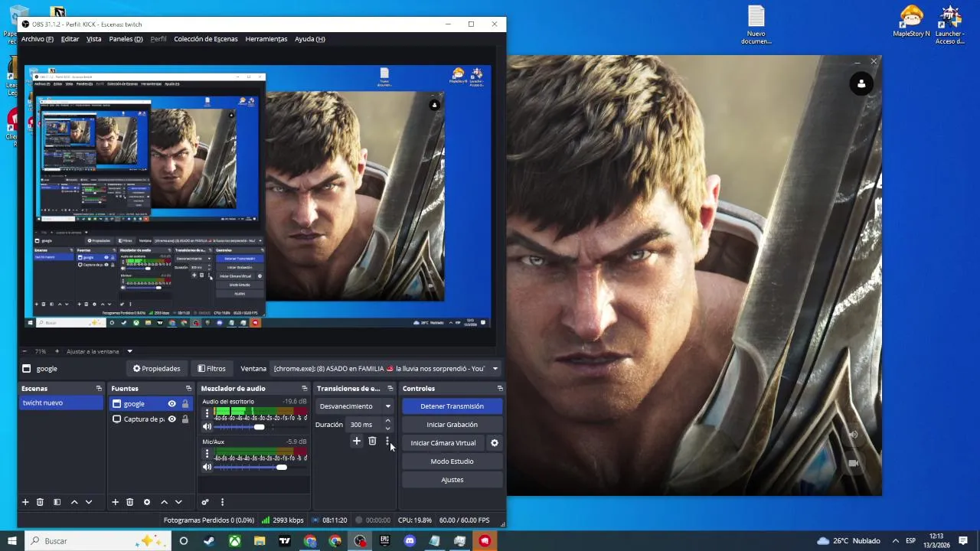Screen dimensions: 980x551
Task: Open Propiedades of selected source
Action: pos(156,369)
